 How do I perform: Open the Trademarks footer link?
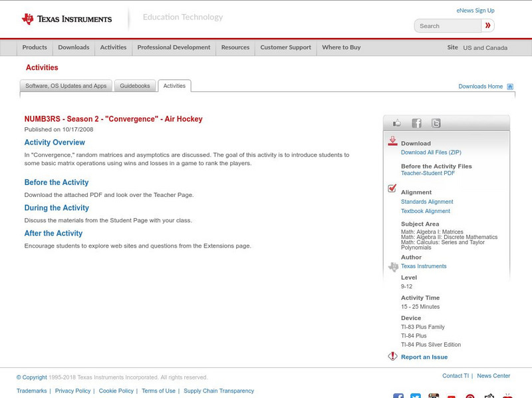point(31,391)
